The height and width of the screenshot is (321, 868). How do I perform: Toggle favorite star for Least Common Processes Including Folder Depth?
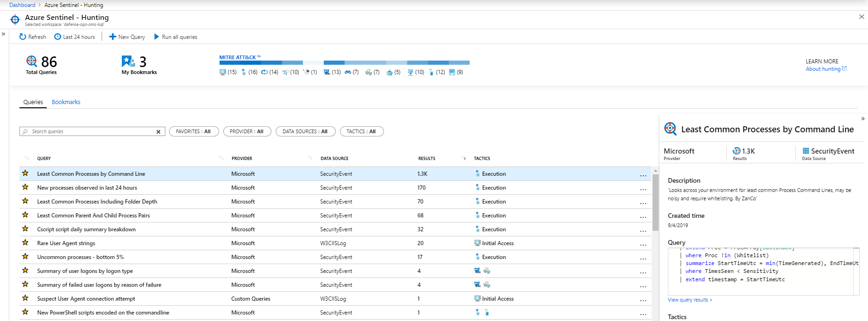point(25,201)
